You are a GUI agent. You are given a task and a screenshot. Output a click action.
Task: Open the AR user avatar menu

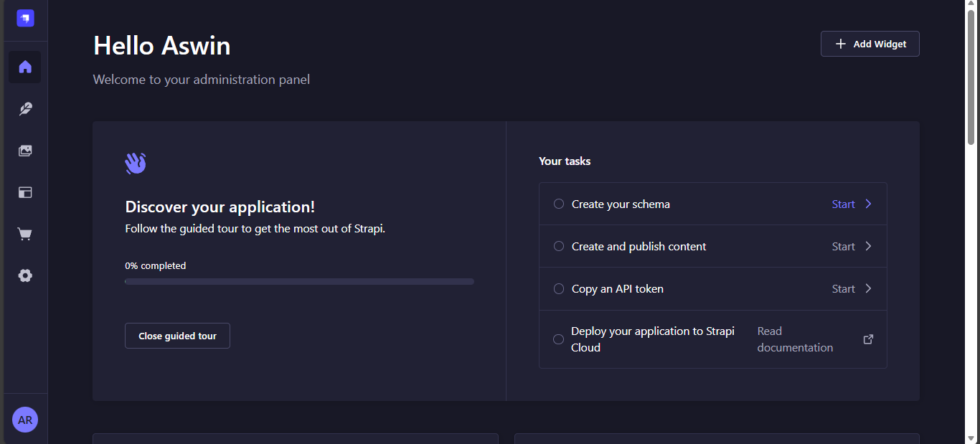click(25, 420)
